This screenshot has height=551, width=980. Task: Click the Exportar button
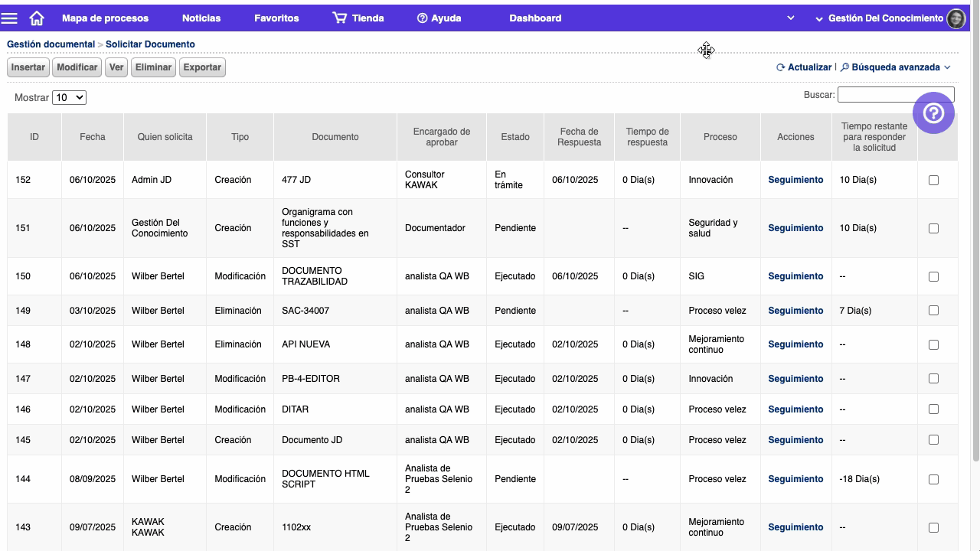(201, 67)
